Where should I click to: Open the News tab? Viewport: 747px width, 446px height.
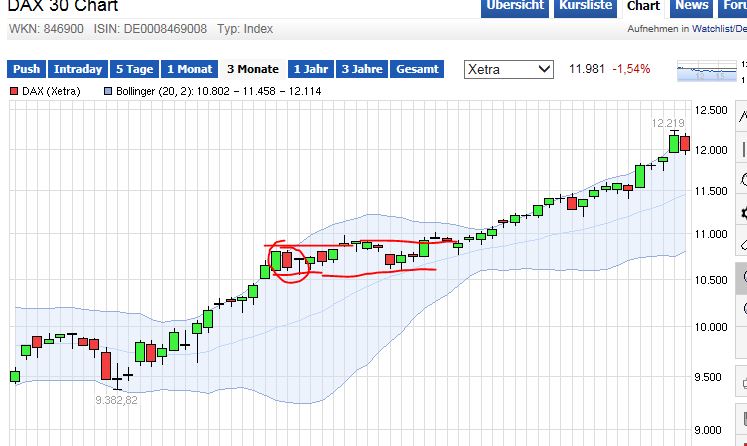[692, 7]
